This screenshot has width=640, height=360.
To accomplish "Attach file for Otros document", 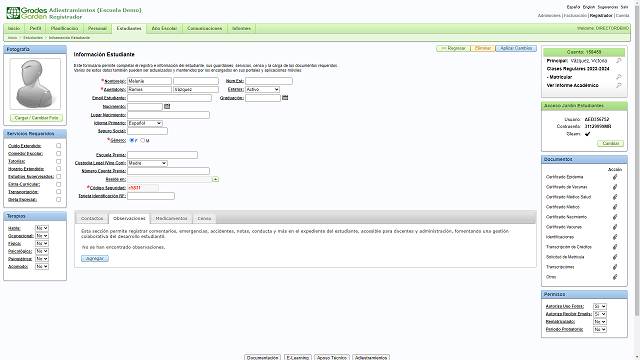I will [615, 277].
